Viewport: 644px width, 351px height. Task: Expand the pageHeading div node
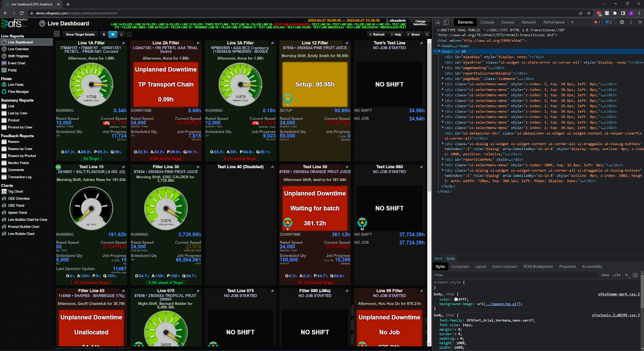click(x=443, y=68)
